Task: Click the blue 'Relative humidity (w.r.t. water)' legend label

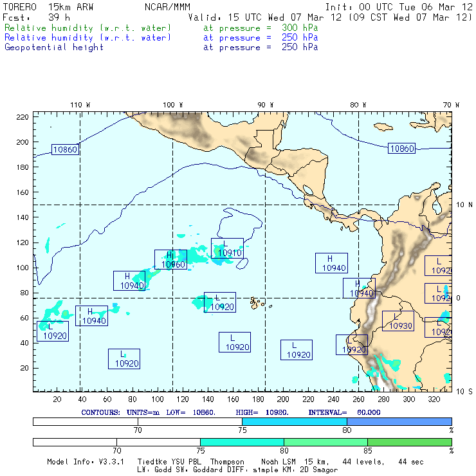Action: [x=87, y=38]
